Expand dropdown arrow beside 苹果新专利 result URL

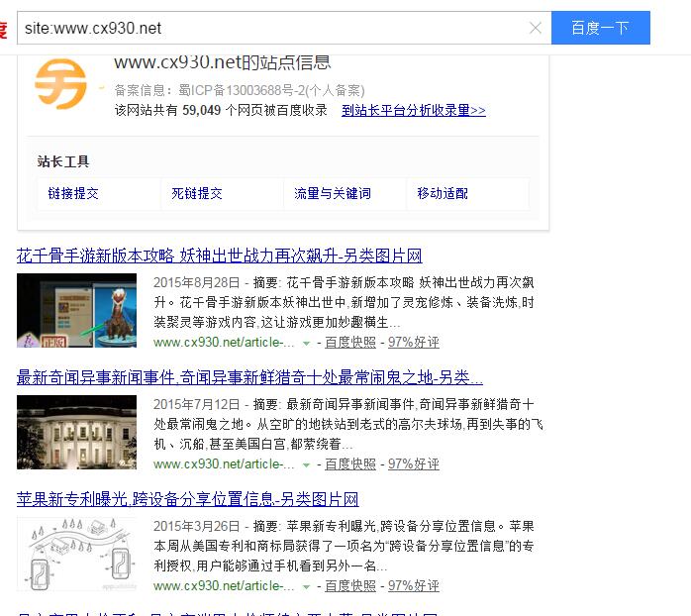[306, 586]
